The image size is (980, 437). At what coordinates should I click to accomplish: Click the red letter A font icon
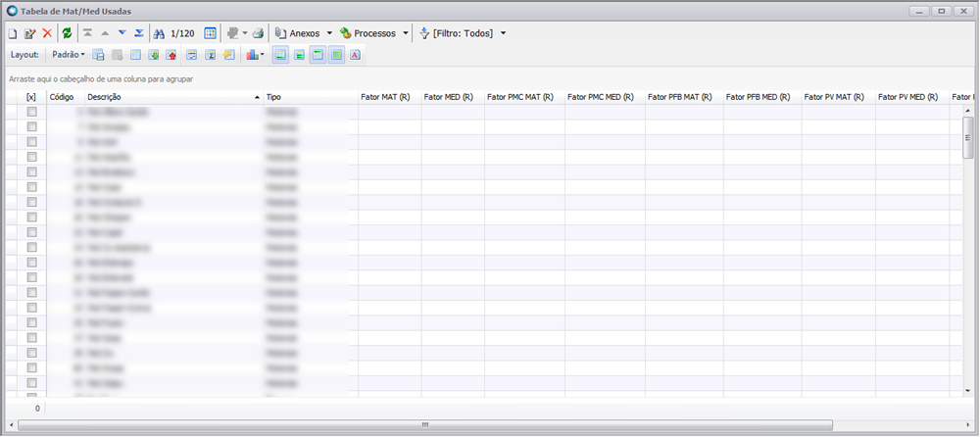355,55
